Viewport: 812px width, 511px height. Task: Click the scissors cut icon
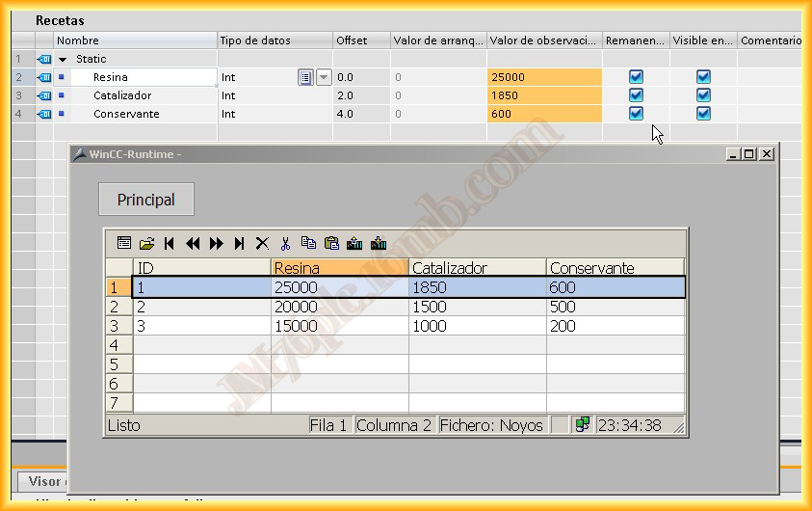point(285,243)
